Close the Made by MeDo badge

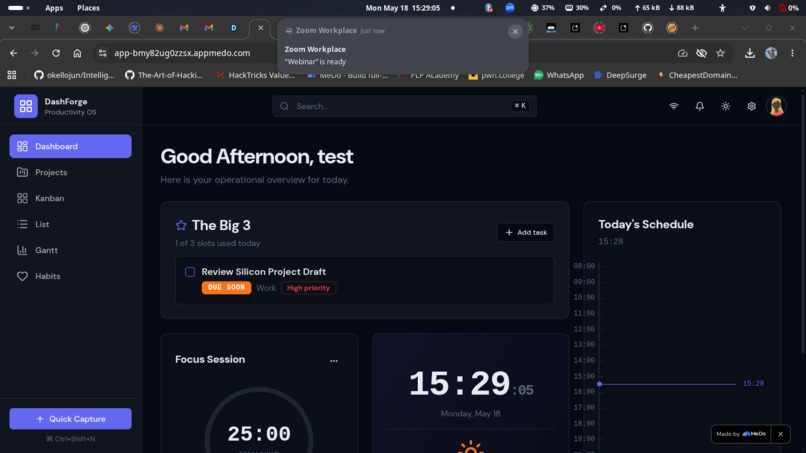tap(780, 434)
